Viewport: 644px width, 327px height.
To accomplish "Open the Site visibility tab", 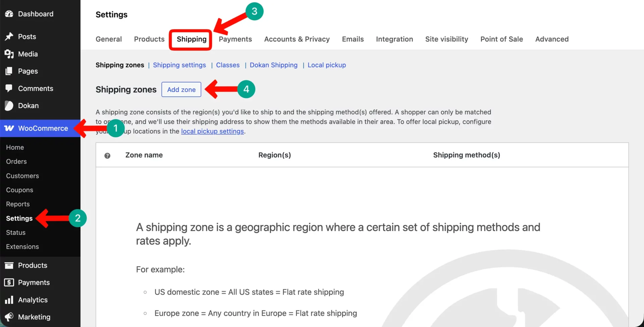I will point(446,39).
